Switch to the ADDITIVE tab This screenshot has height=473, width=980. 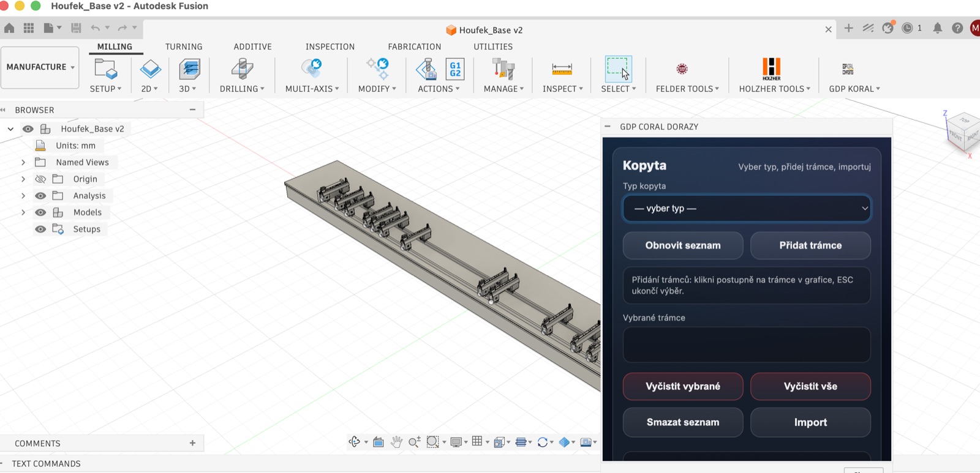(x=252, y=47)
